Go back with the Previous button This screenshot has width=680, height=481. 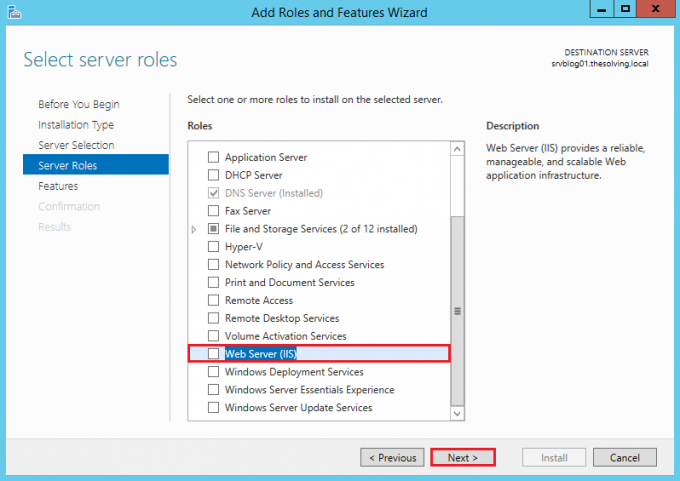click(x=392, y=457)
